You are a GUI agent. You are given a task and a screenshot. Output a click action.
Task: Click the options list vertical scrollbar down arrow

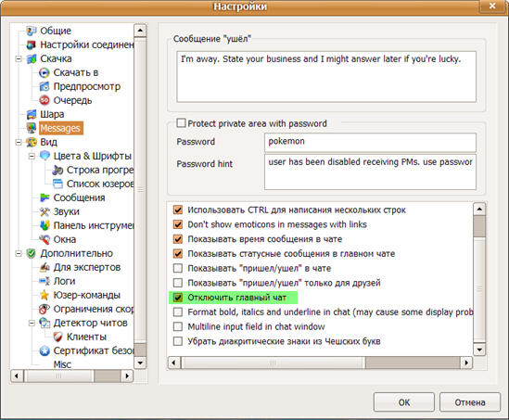coord(479,350)
